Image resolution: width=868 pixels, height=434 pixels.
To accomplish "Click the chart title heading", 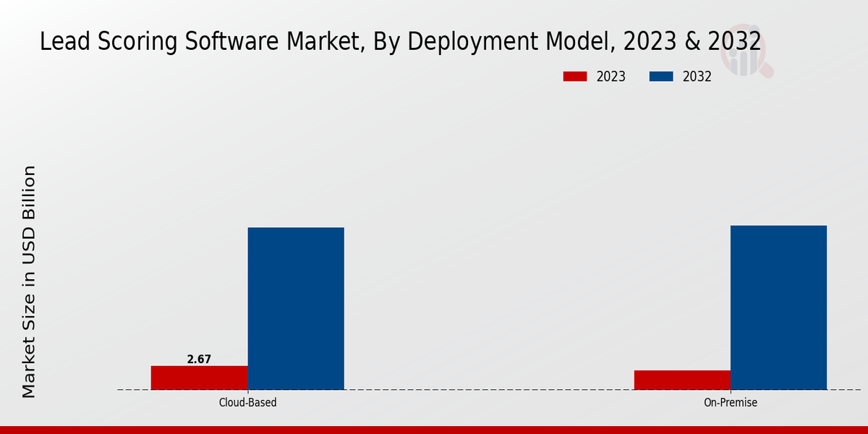I will (x=400, y=42).
